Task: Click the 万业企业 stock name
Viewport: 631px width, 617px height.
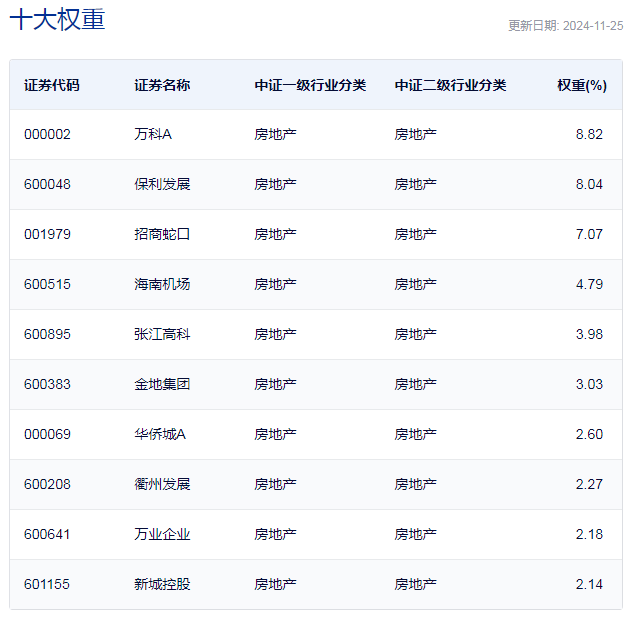Action: click(x=162, y=534)
